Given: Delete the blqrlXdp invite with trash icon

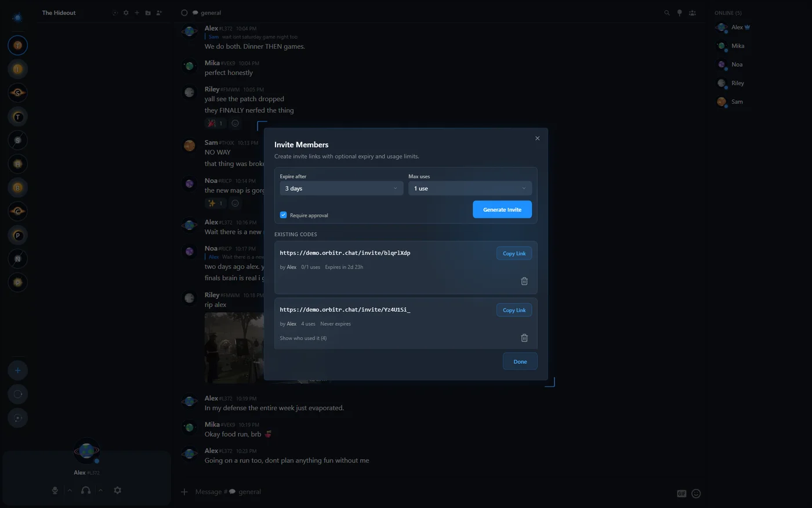Looking at the screenshot, I should point(524,281).
